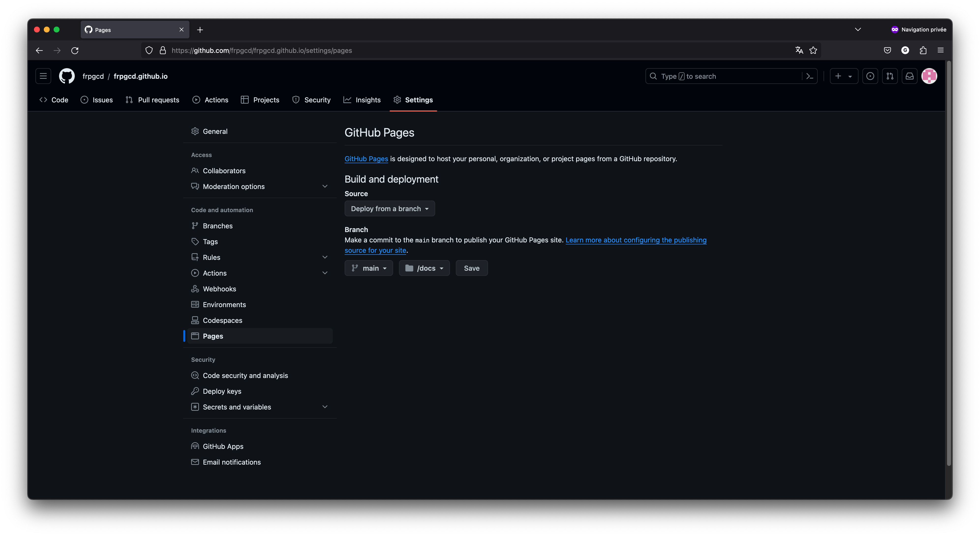The width and height of the screenshot is (980, 536).
Task: Open Branches settings
Action: [260, 226]
